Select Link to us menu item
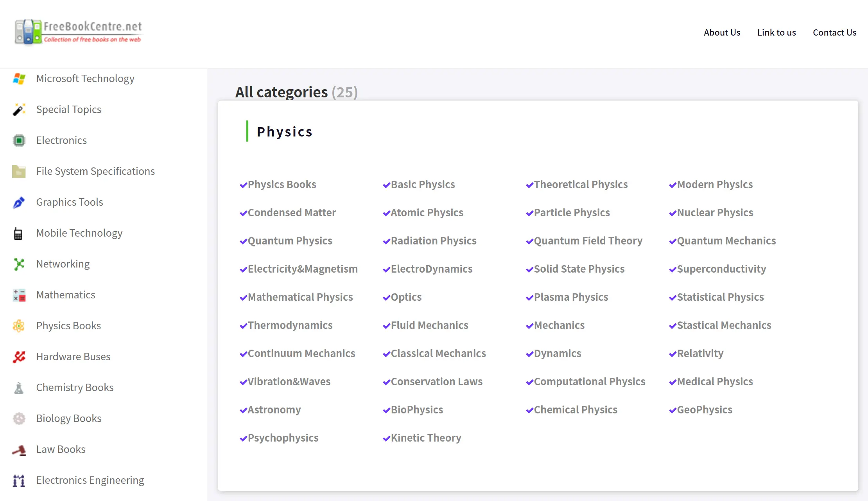This screenshot has width=868, height=501. (776, 32)
